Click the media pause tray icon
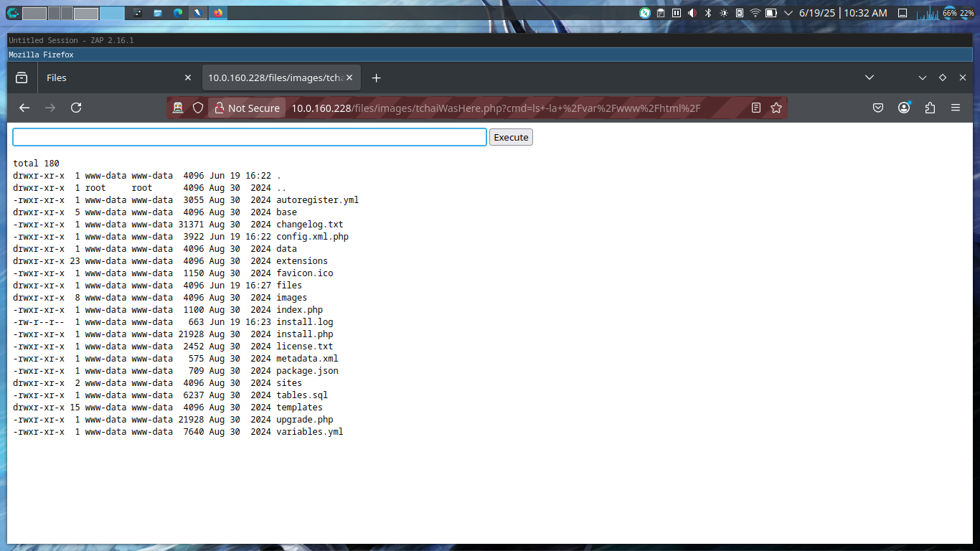The width and height of the screenshot is (980, 551). [x=677, y=13]
